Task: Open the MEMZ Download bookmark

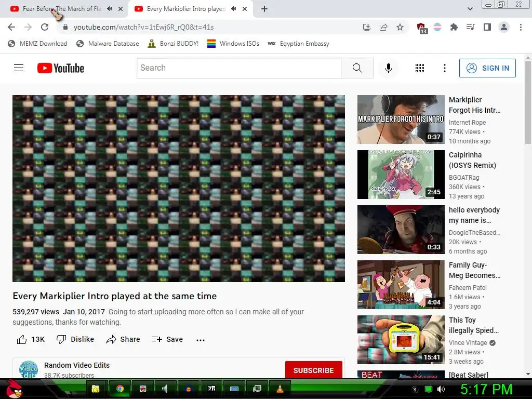Action: coord(37,44)
